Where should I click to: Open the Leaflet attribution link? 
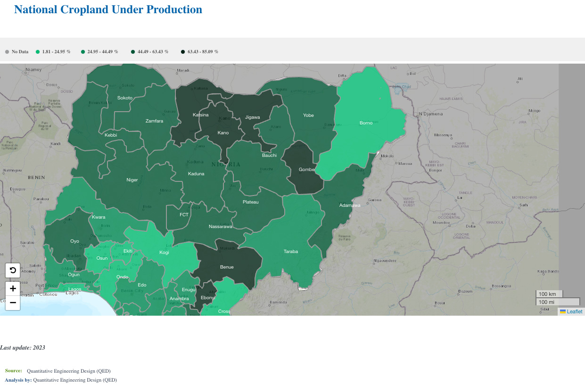574,311
